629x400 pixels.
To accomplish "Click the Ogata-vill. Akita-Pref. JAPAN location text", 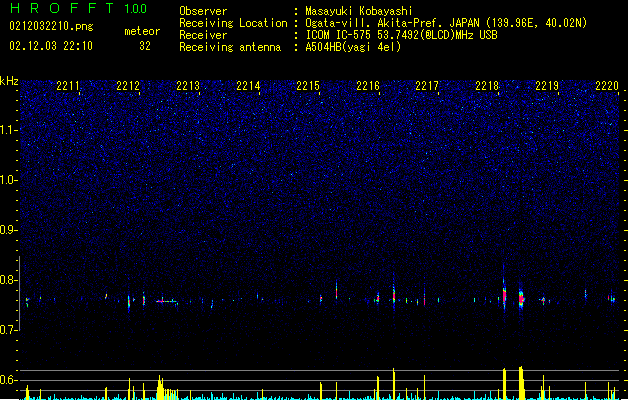I will pyautogui.click(x=446, y=23).
